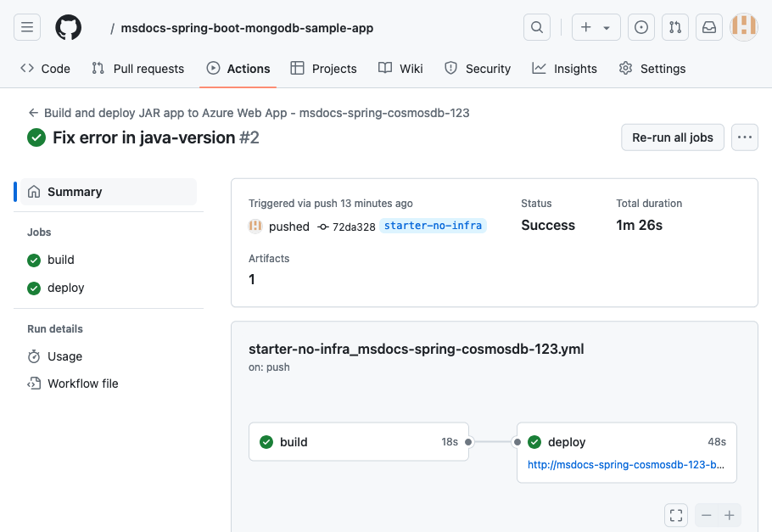Open the create new dropdown
This screenshot has width=772, height=532.
(x=596, y=26)
